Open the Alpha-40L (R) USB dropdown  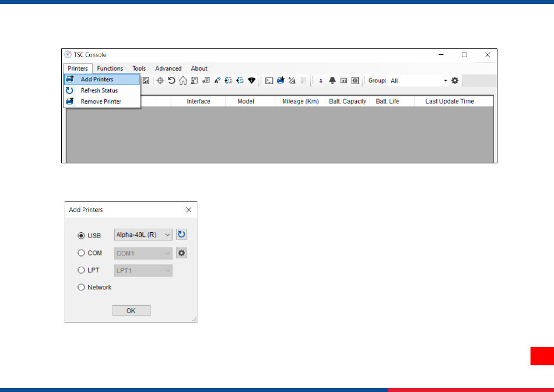143,235
